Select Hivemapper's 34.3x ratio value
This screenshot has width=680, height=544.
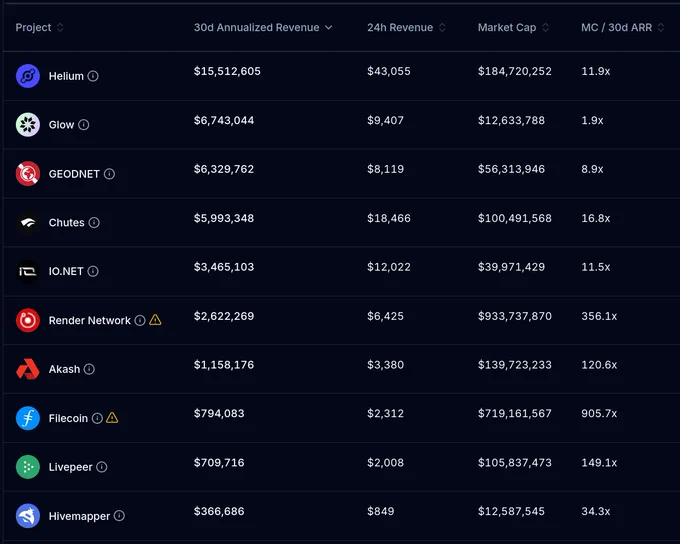595,511
